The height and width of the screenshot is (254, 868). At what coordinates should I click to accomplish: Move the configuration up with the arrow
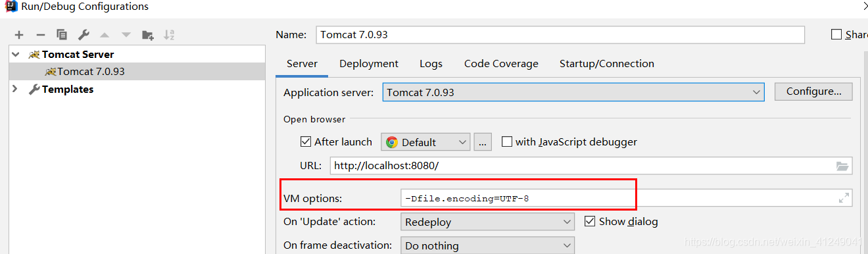(105, 35)
